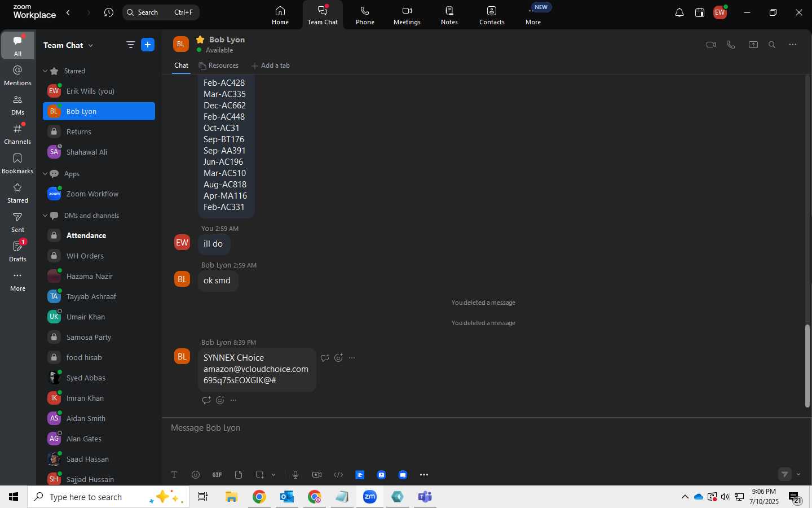Search within the Bob Lyon chat
Screen dimensions: 812x508
coord(772,45)
